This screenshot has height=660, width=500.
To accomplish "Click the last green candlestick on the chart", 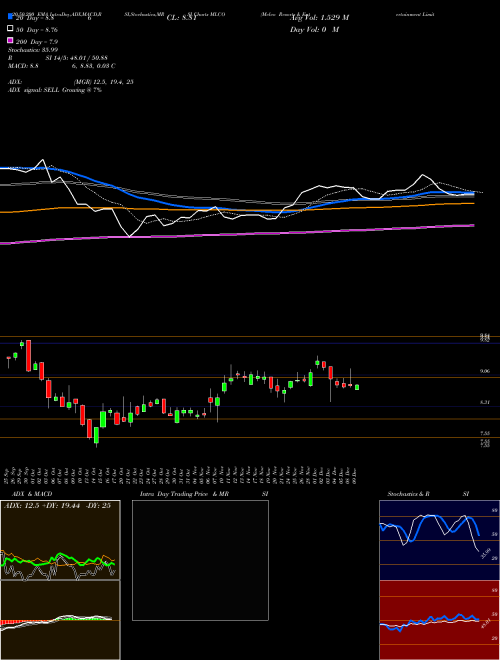I will [357, 387].
